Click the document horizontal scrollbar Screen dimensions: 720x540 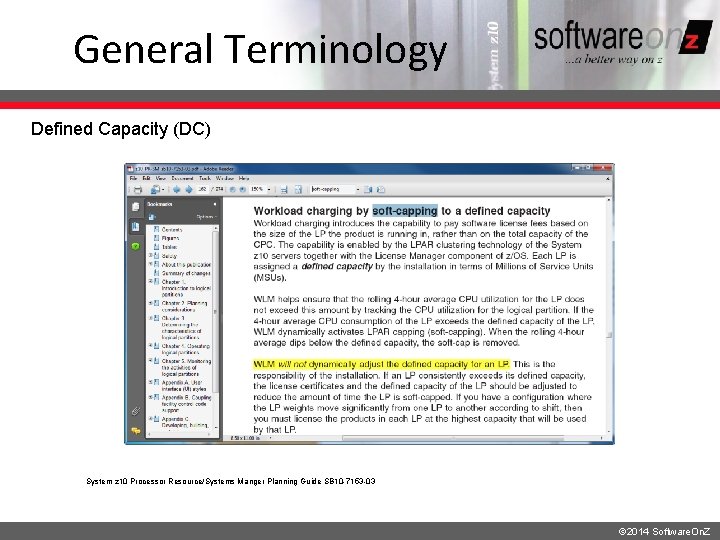tap(452, 438)
